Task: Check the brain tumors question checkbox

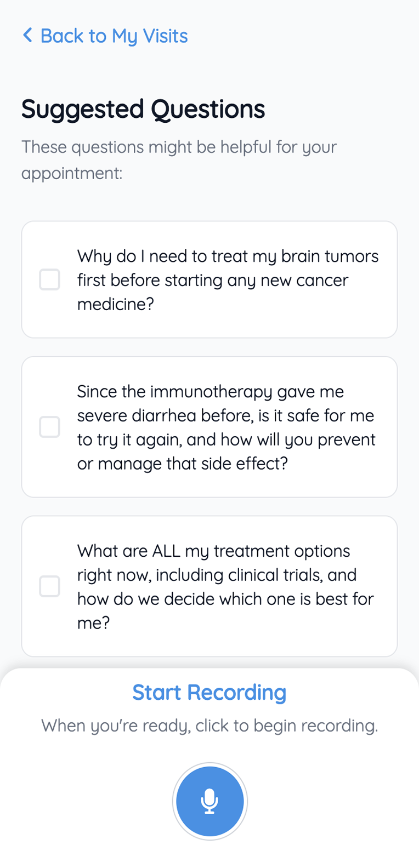Action: (49, 279)
